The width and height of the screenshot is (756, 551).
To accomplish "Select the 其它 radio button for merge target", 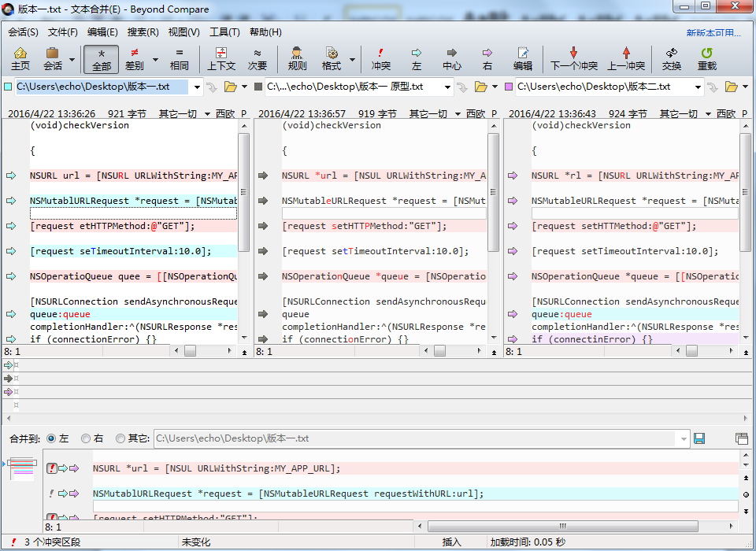I will coord(120,438).
